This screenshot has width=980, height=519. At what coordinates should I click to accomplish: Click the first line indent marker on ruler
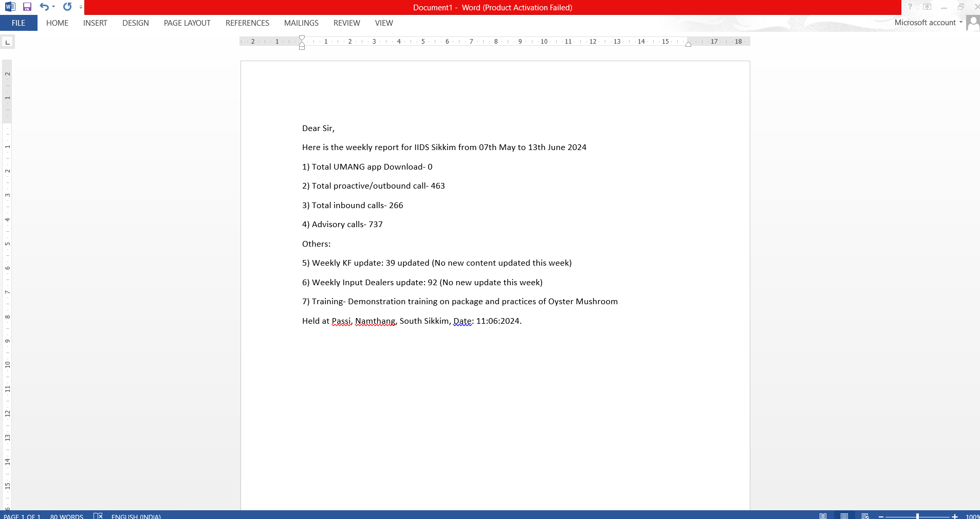302,39
